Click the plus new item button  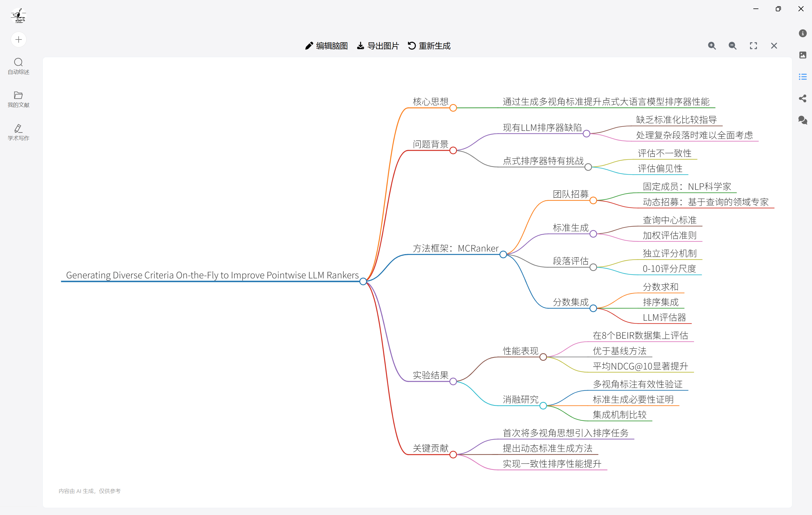point(19,40)
